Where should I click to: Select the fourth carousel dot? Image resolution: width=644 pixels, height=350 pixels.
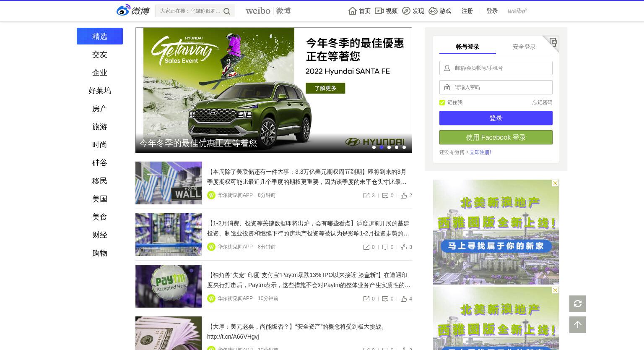click(x=397, y=147)
